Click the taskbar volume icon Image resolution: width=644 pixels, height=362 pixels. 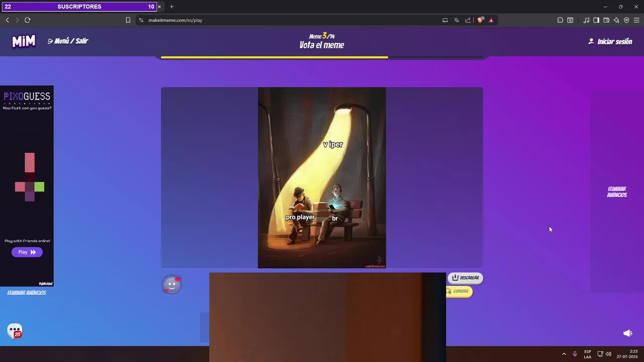coord(608,354)
